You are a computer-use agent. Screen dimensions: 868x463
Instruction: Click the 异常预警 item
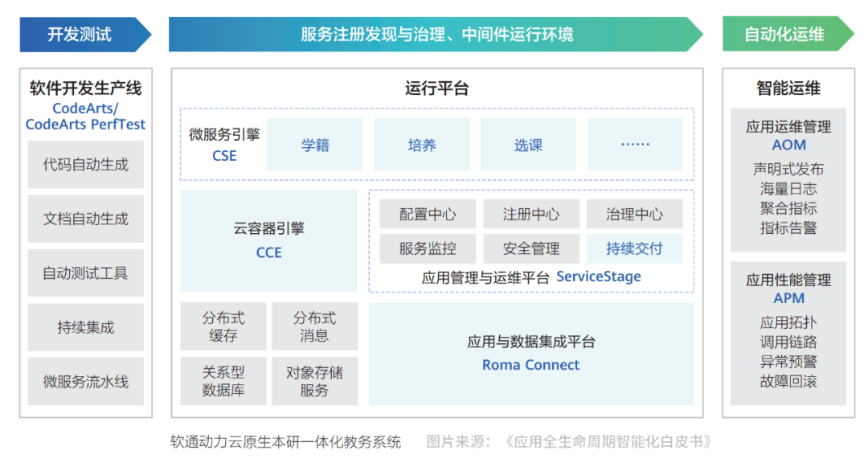pyautogui.click(x=788, y=362)
